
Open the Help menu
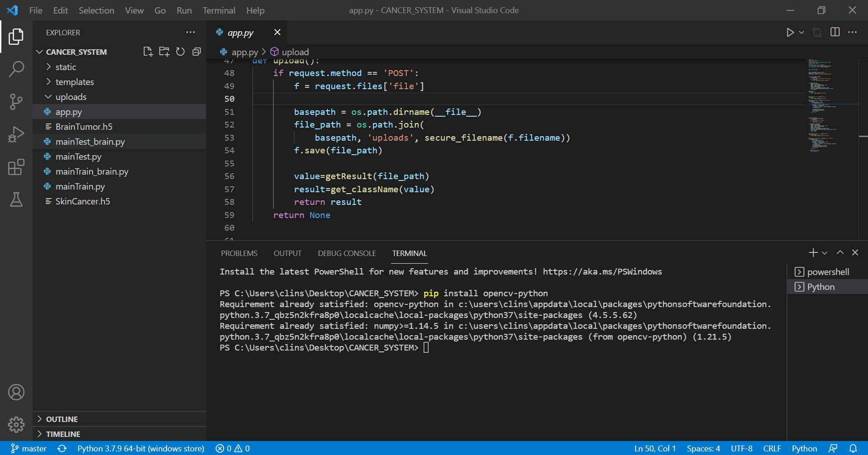click(255, 10)
